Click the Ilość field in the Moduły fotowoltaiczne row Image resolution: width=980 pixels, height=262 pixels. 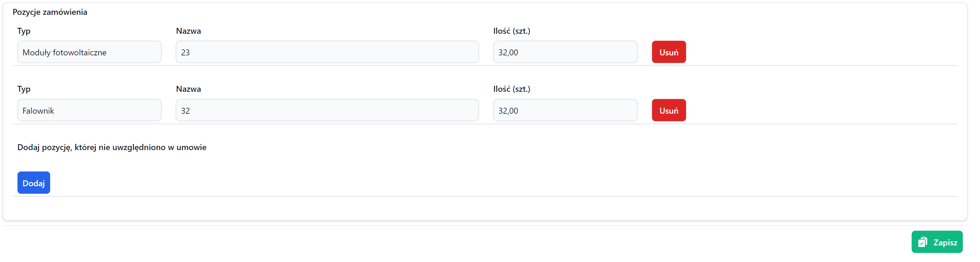click(x=565, y=52)
